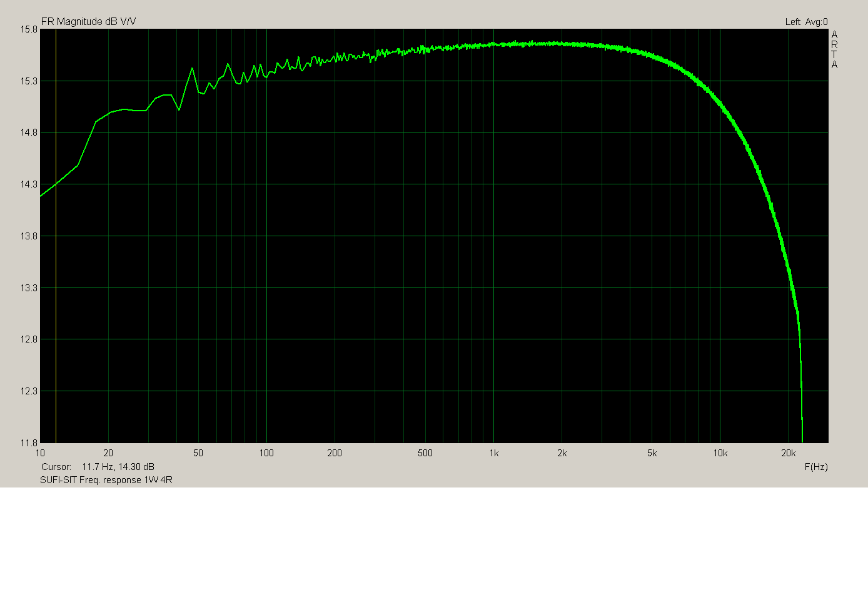The image size is (868, 600).
Task: Click the 'Cursor:' label
Action: pyautogui.click(x=56, y=467)
